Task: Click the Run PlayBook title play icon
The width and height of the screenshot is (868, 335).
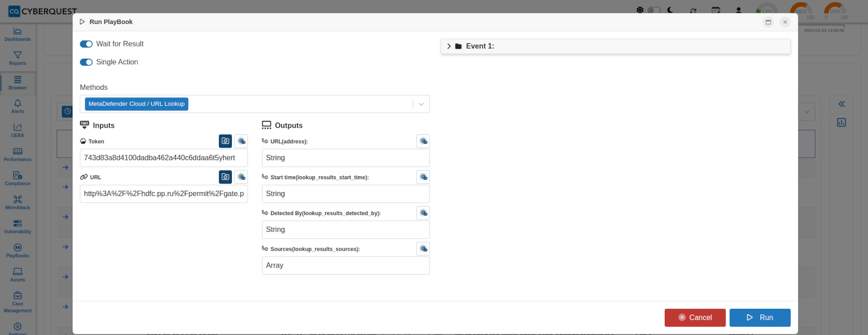Action: click(82, 22)
